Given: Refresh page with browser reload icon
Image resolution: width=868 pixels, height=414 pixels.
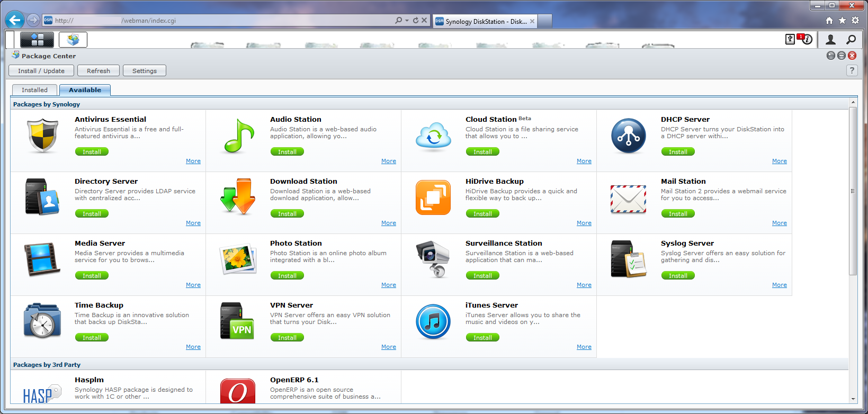Looking at the screenshot, I should pyautogui.click(x=416, y=21).
